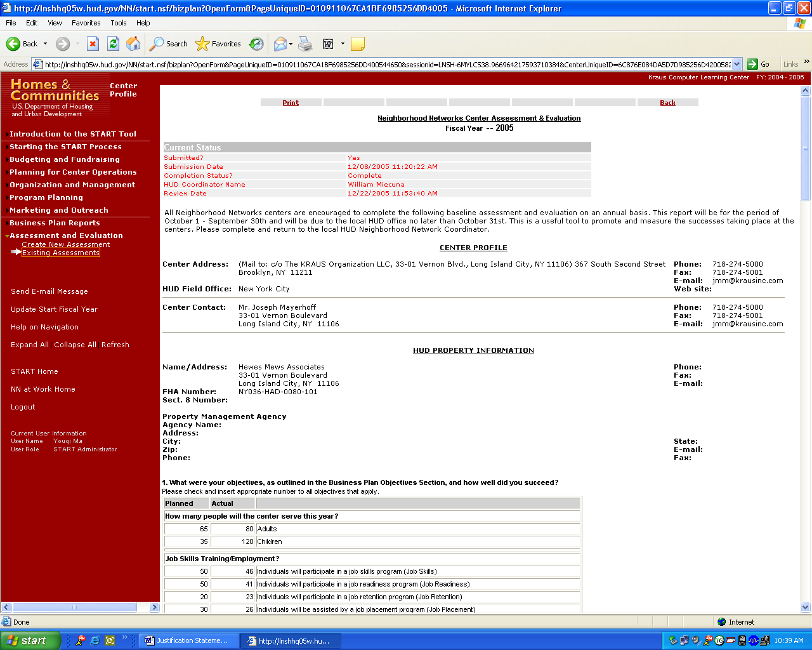This screenshot has height=650, width=812.
Task: Open the View menu
Action: [55, 23]
